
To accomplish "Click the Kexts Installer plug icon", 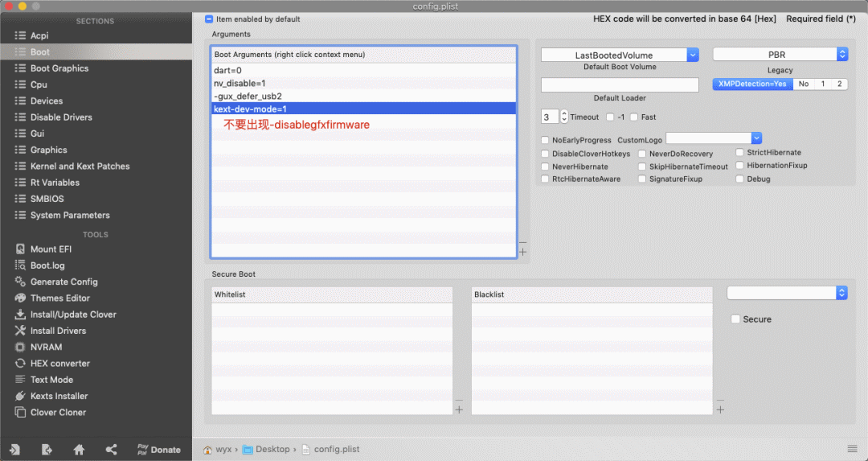I will click(20, 396).
